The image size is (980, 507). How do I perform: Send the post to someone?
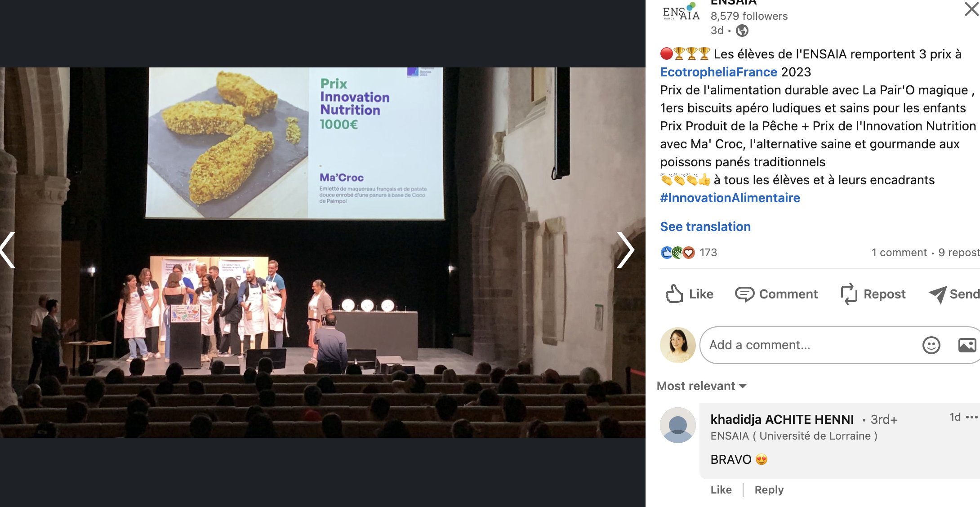point(954,294)
